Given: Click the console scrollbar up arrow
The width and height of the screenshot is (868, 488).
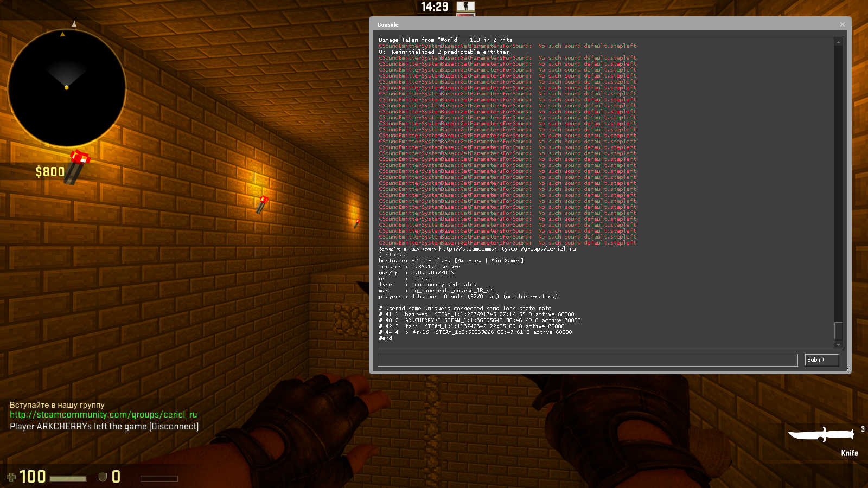Looking at the screenshot, I should [838, 42].
